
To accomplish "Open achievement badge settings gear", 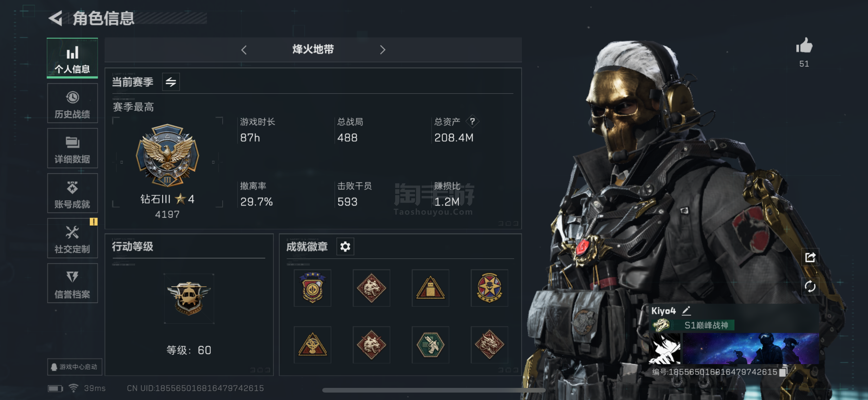I will pos(345,247).
